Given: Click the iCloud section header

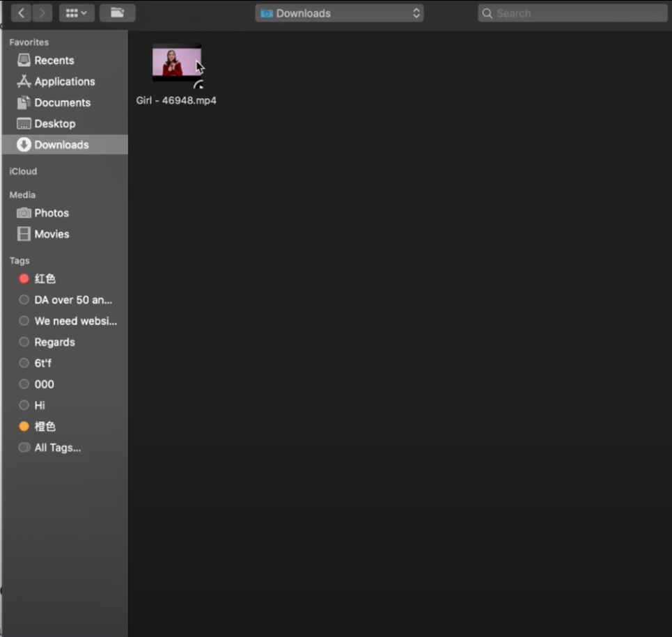Looking at the screenshot, I should [x=23, y=171].
